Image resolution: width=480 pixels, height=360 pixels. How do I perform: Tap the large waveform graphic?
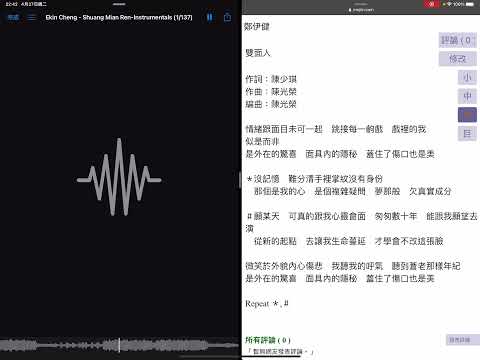coord(119,177)
